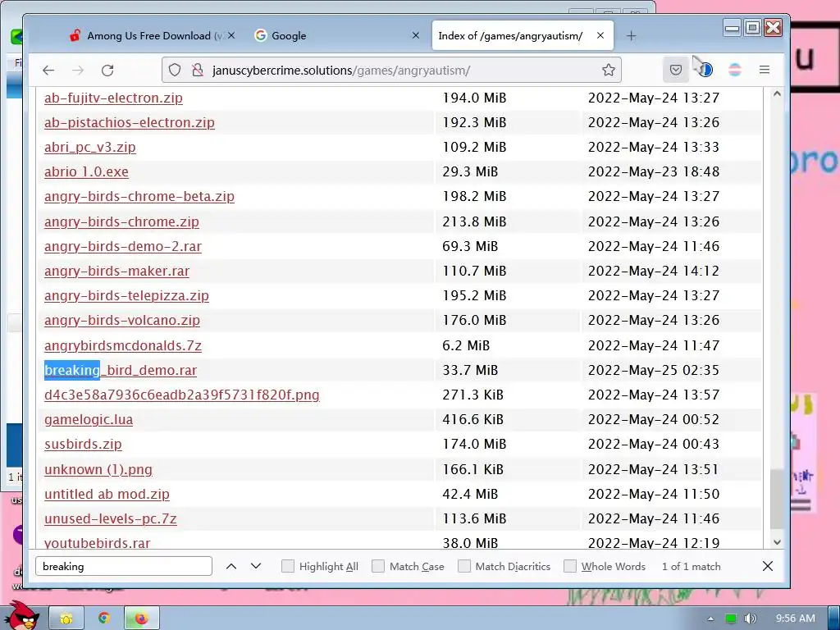Reload the current page
Screen dimensions: 840x630
click(107, 71)
